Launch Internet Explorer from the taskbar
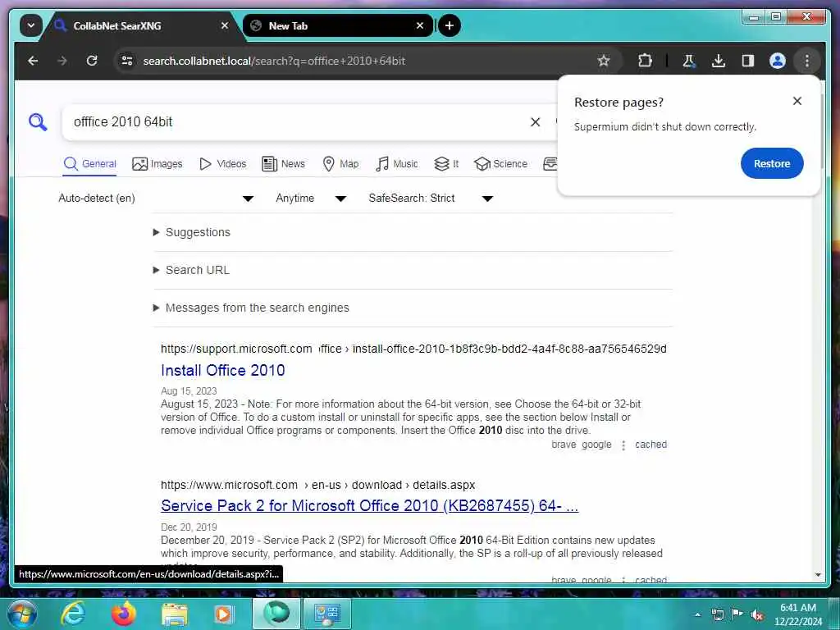The width and height of the screenshot is (840, 630). (73, 614)
